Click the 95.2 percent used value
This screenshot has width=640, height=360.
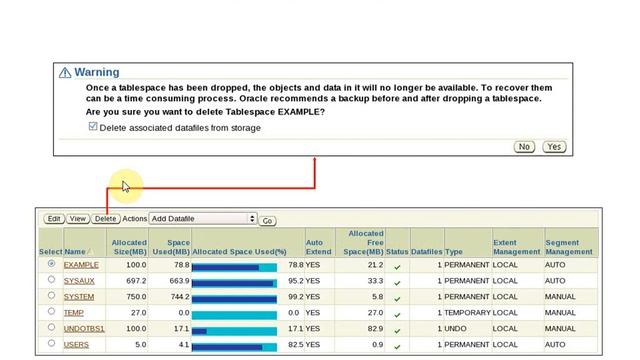pos(296,281)
